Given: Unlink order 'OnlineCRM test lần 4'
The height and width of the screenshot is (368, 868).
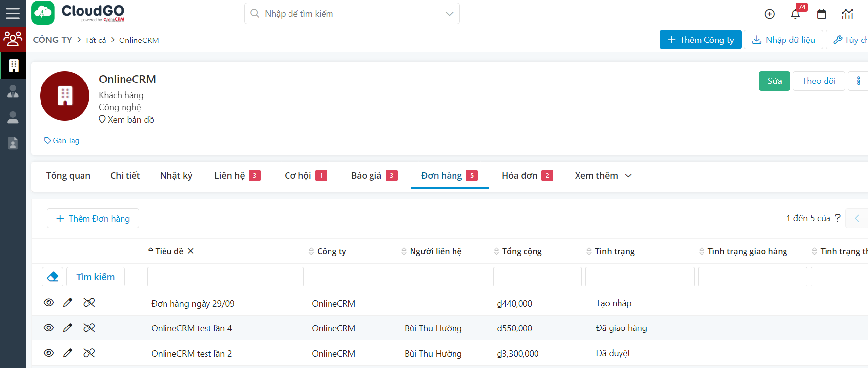Looking at the screenshot, I should tap(89, 328).
